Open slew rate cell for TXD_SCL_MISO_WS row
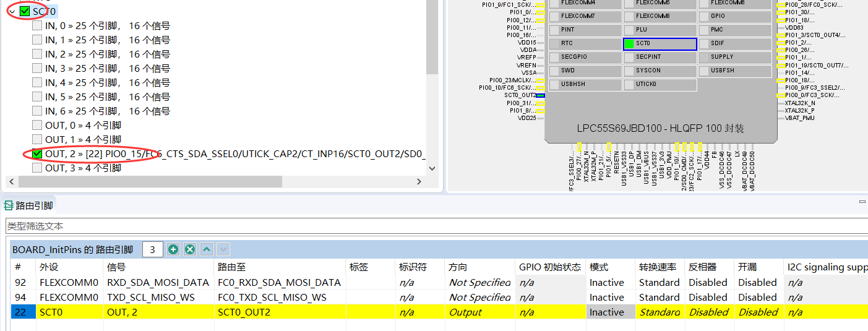Viewport: 868px width, 331px height. point(660,298)
